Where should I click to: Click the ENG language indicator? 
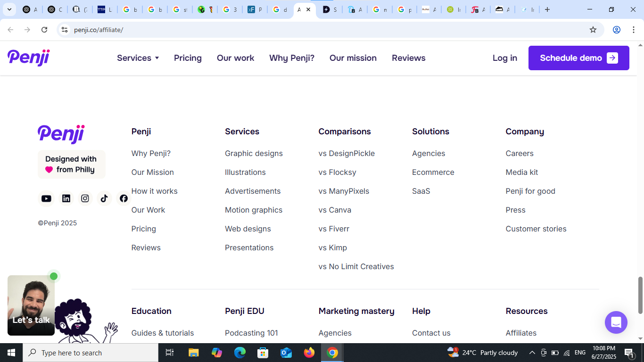click(580, 353)
